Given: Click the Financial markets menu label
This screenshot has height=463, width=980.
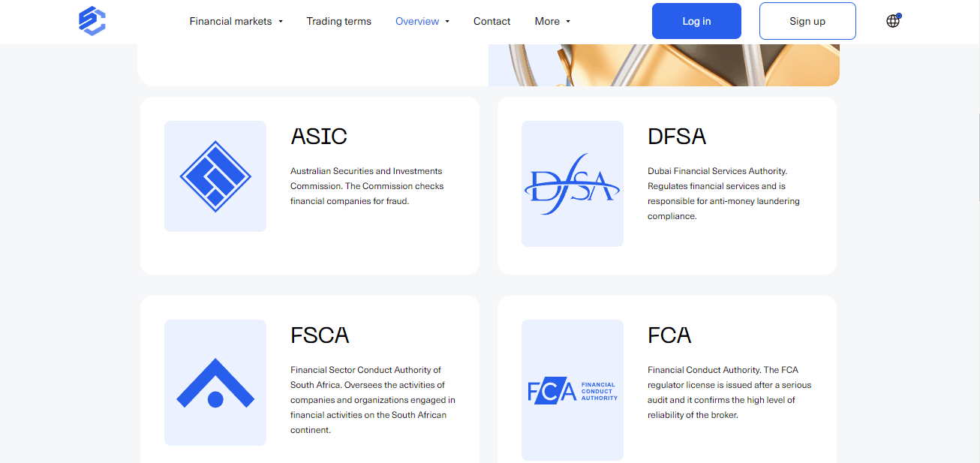Looking at the screenshot, I should click(x=230, y=21).
